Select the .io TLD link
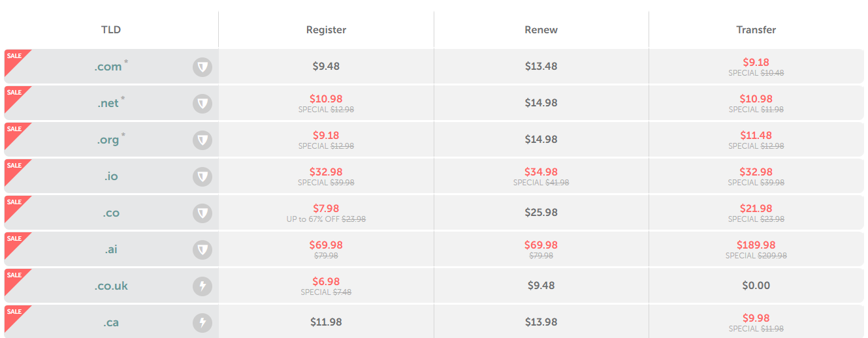Screen dimensions: 868x338 [x=111, y=176]
